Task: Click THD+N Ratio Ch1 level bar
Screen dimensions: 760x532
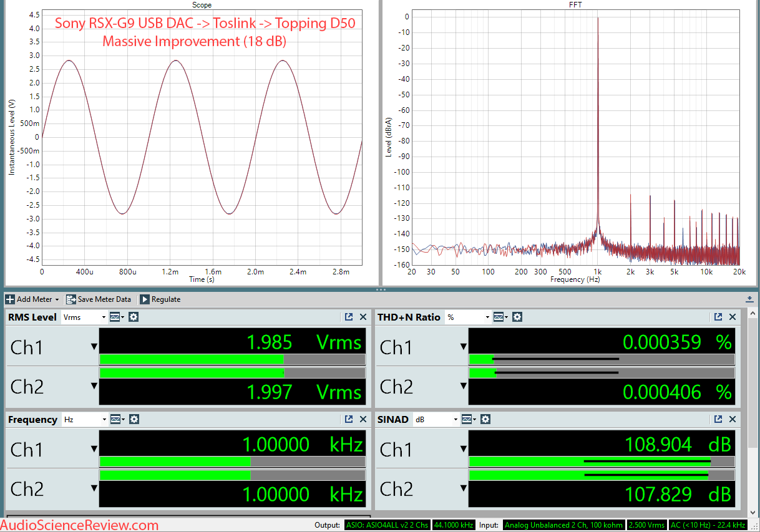Action: 602,359
